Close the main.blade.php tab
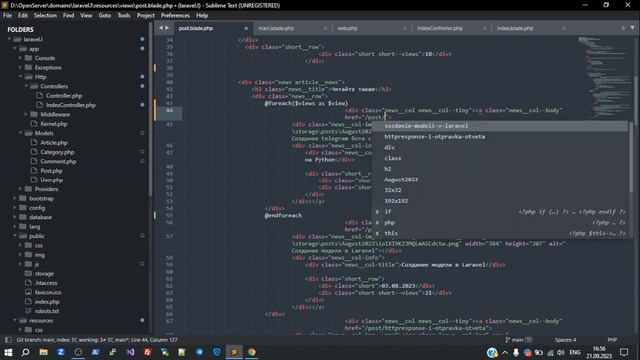This screenshot has height=360, width=640. (x=325, y=28)
